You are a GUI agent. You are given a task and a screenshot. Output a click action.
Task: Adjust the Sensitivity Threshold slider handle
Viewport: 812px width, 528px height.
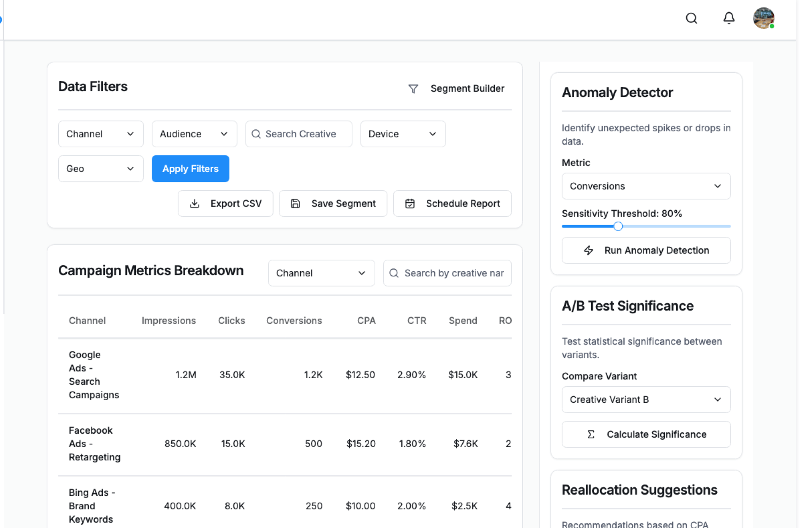618,226
